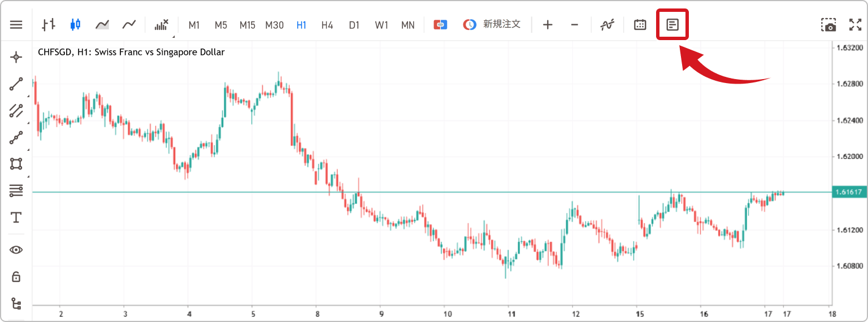The height and width of the screenshot is (322, 868).
Task: Switch chart to bar chart style
Action: (x=49, y=25)
